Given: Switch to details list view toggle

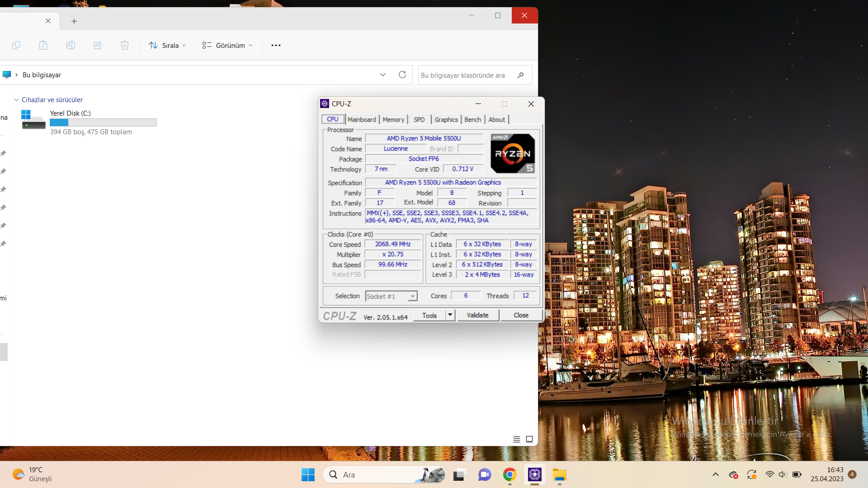Looking at the screenshot, I should pyautogui.click(x=517, y=439).
